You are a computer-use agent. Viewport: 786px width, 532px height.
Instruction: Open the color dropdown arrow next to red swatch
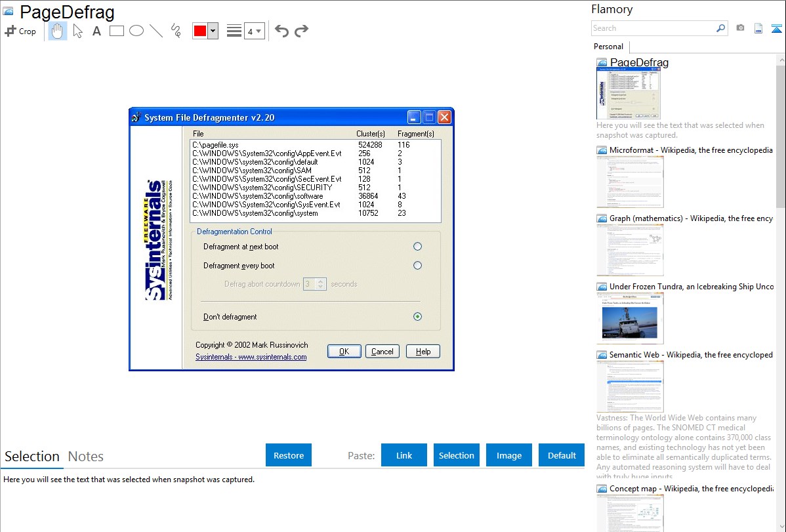click(213, 31)
